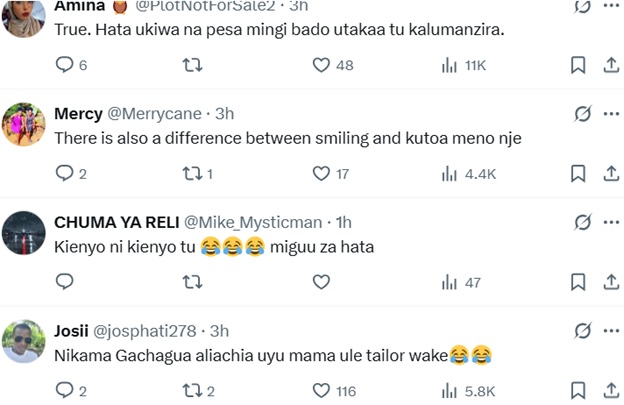Like Josii's tweet with 116 likes

pos(321,391)
